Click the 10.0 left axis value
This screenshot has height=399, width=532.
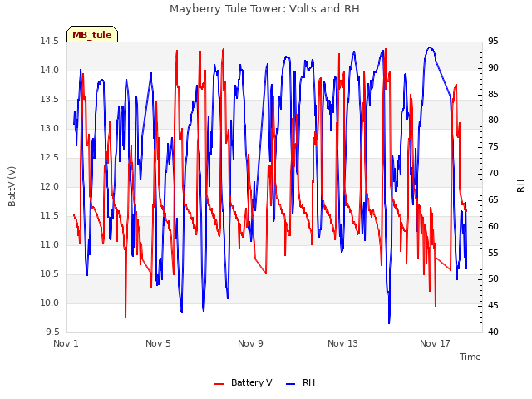(50, 303)
